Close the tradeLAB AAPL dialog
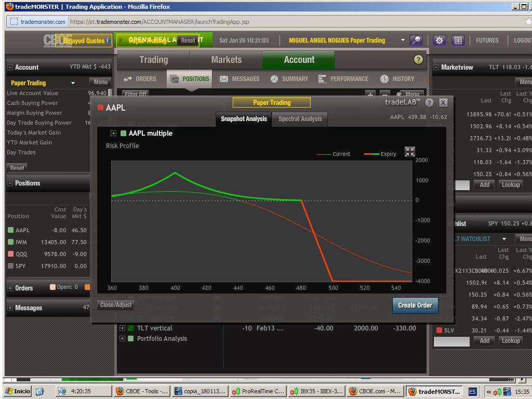 [x=443, y=103]
